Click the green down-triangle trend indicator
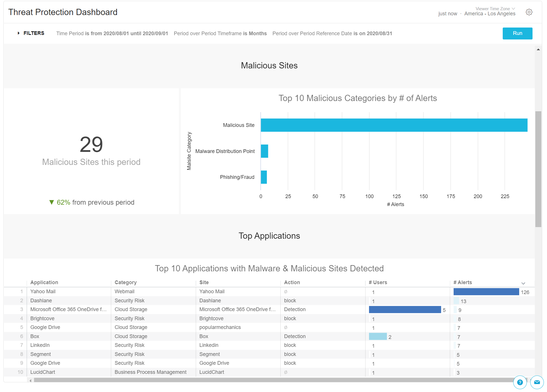The image size is (547, 392). tap(51, 202)
